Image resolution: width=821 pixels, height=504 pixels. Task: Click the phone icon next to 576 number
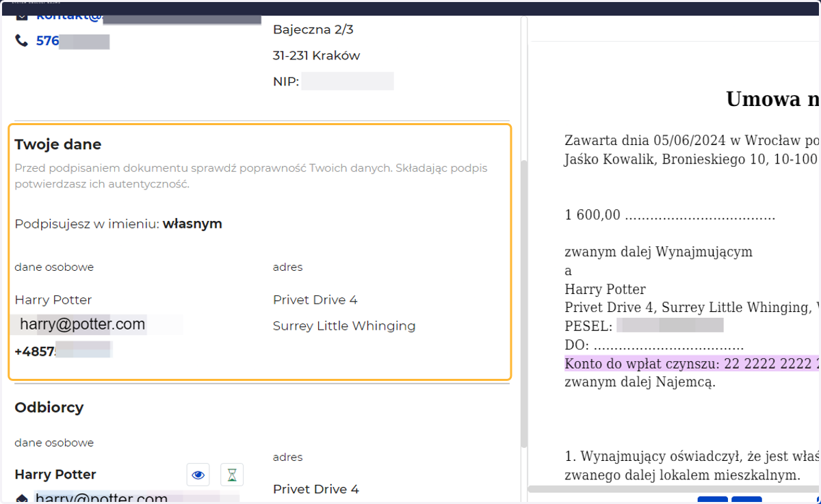(x=21, y=41)
